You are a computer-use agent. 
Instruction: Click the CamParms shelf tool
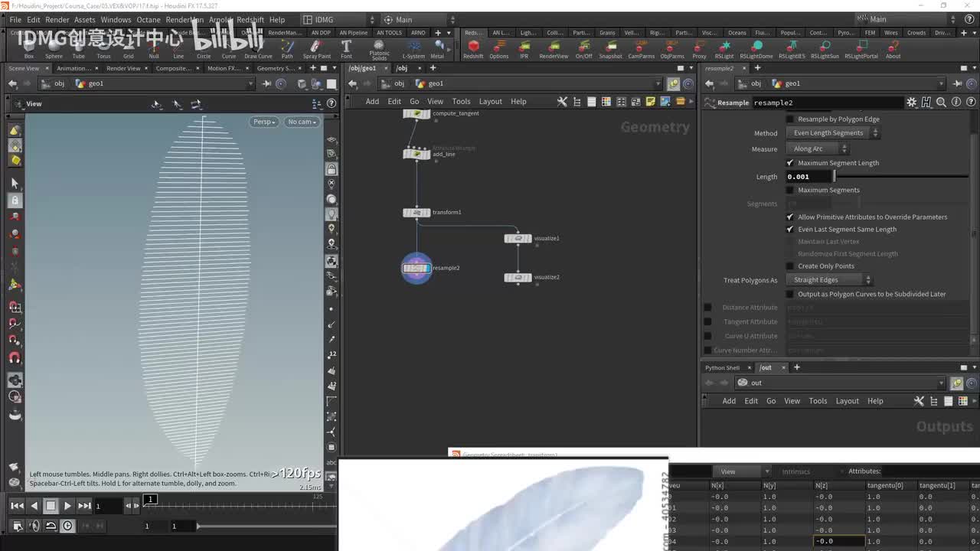[x=642, y=50]
